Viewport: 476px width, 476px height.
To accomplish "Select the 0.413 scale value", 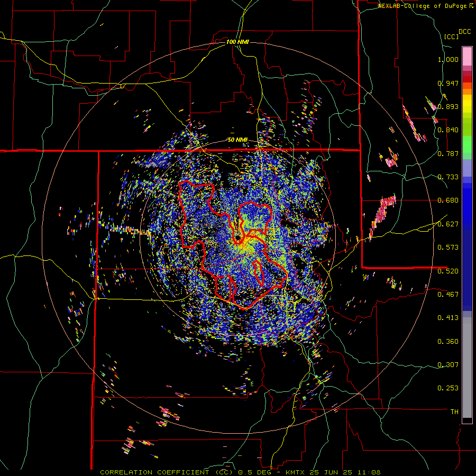I will (448, 318).
